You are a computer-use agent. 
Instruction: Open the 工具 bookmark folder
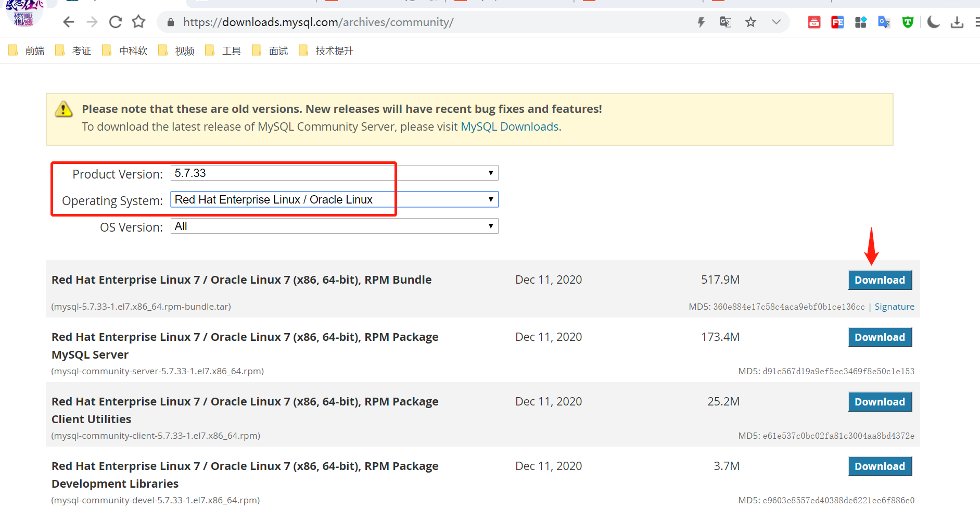click(x=223, y=50)
